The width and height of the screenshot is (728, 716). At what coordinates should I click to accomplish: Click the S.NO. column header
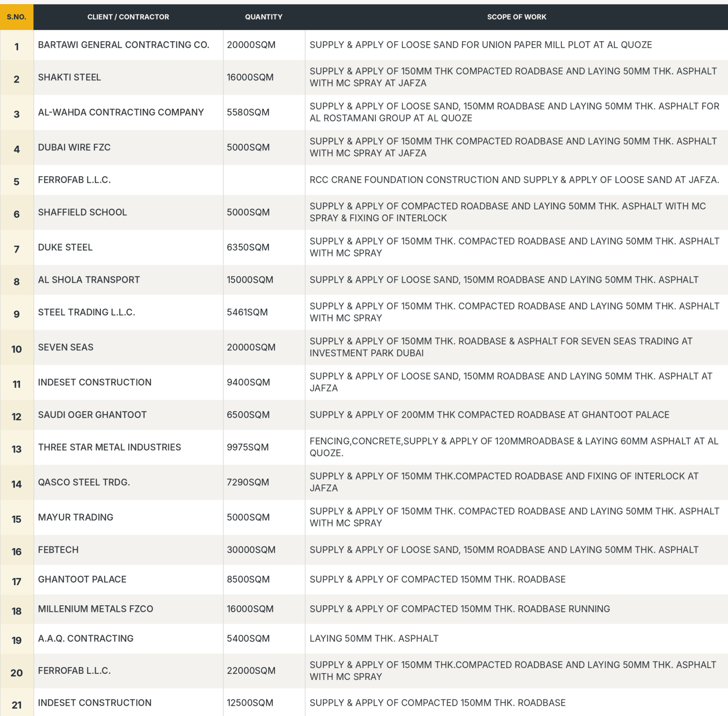[x=16, y=17]
